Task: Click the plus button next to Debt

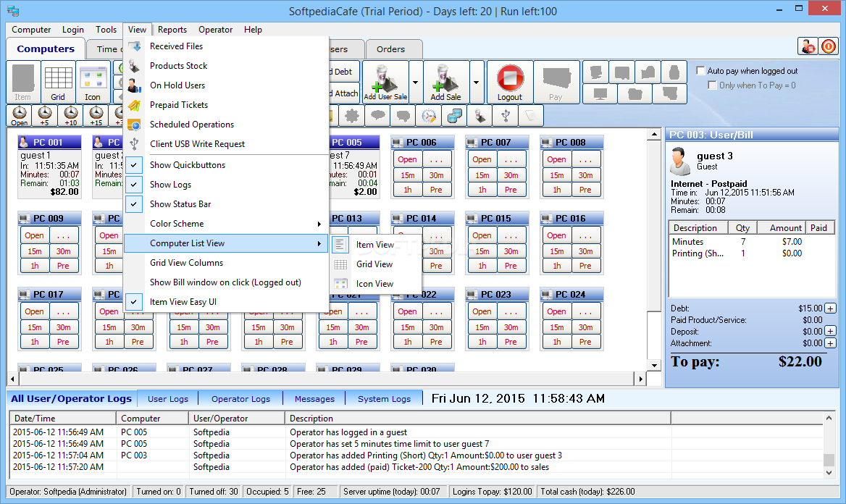Action: pos(830,308)
